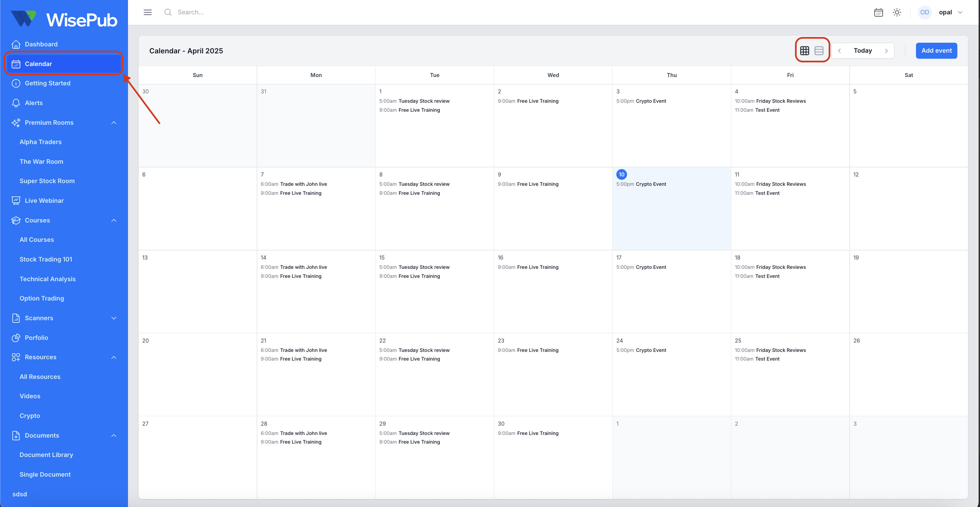Go to the next month arrow

point(886,51)
